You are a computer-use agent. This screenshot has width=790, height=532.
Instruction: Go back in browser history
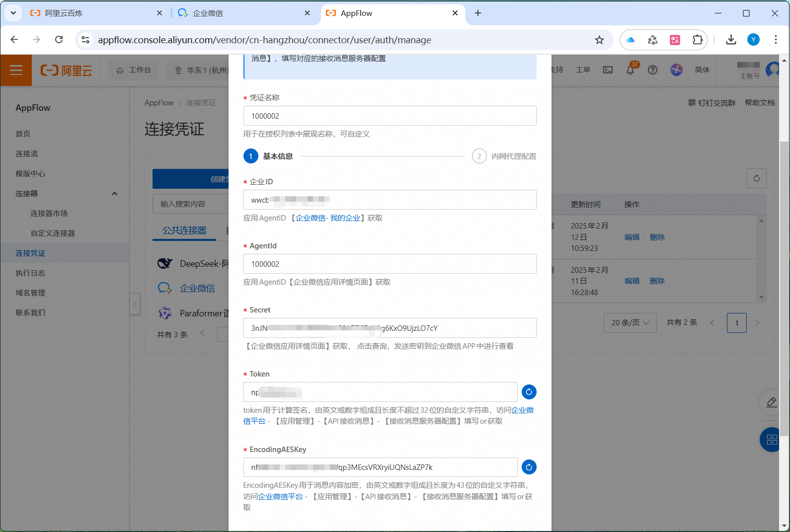(x=14, y=40)
